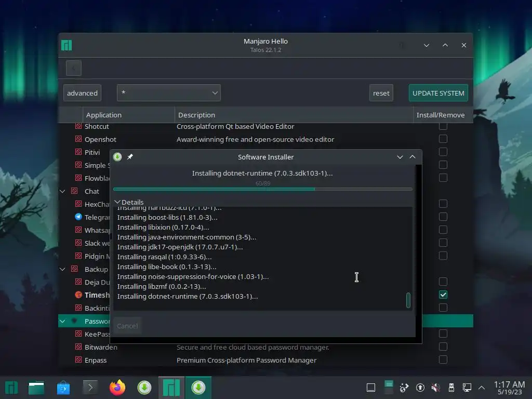Screen dimensions: 532x399
Task: Tick the Enpass install checkbox
Action: point(443,360)
